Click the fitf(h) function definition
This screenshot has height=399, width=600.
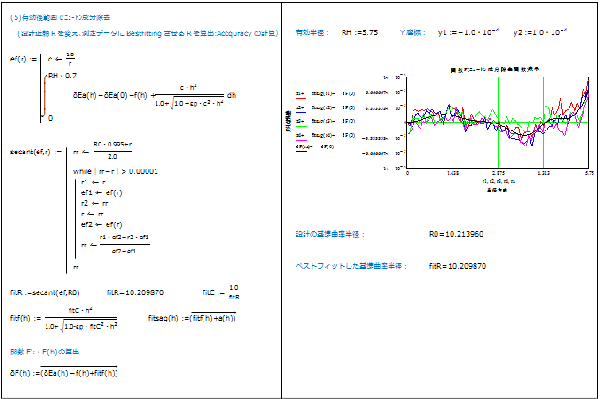pos(64,319)
